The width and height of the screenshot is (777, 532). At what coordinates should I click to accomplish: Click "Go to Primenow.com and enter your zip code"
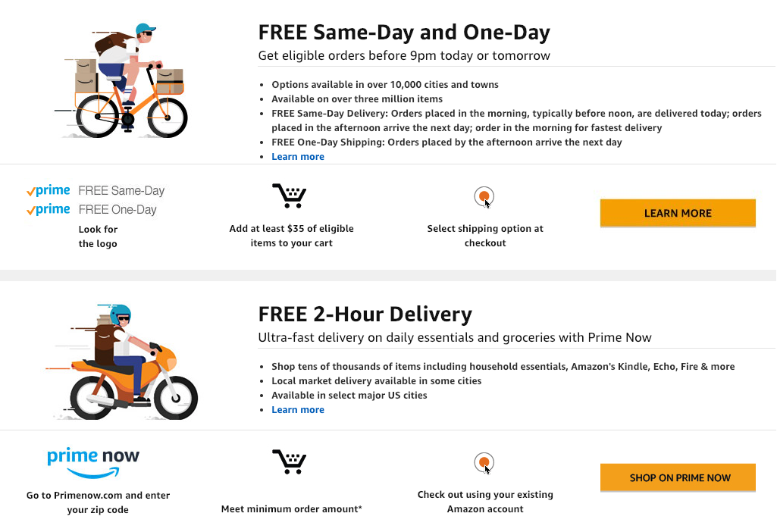[98, 502]
